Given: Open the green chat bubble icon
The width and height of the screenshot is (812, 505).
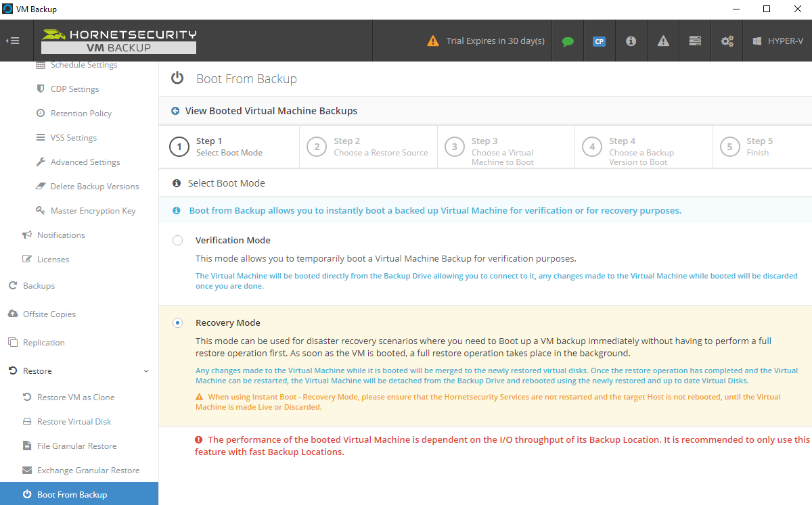Looking at the screenshot, I should tap(568, 41).
